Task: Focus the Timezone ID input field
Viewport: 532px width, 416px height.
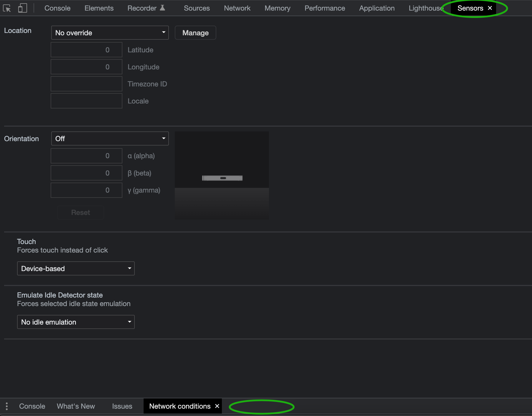Action: coord(87,84)
